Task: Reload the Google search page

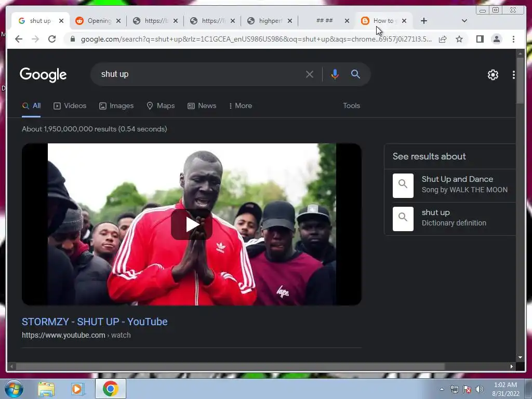Action: pos(52,39)
